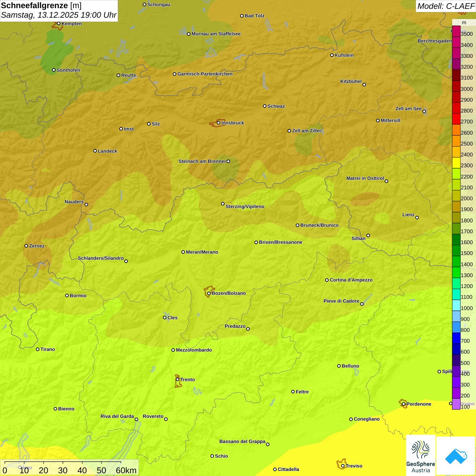Image resolution: width=476 pixels, height=476 pixels.
Task: Click the Feltre location dot
Action: pyautogui.click(x=293, y=392)
